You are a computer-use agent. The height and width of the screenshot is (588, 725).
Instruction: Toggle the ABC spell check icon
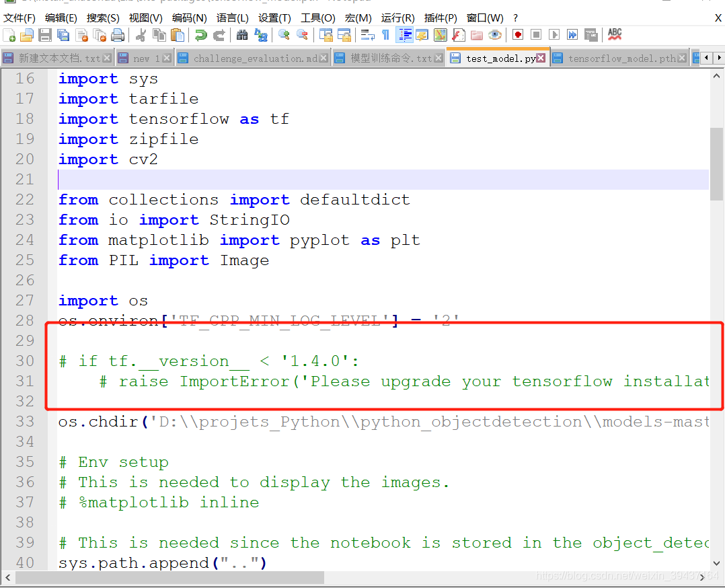[615, 34]
